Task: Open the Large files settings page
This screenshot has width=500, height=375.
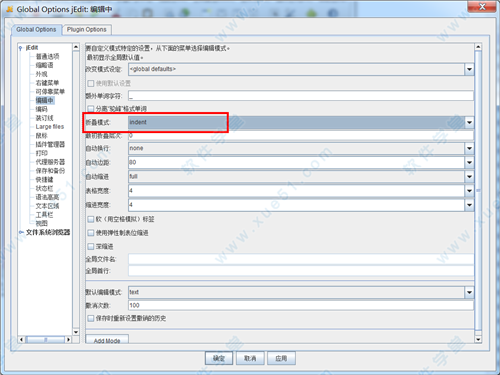Action: tap(50, 127)
